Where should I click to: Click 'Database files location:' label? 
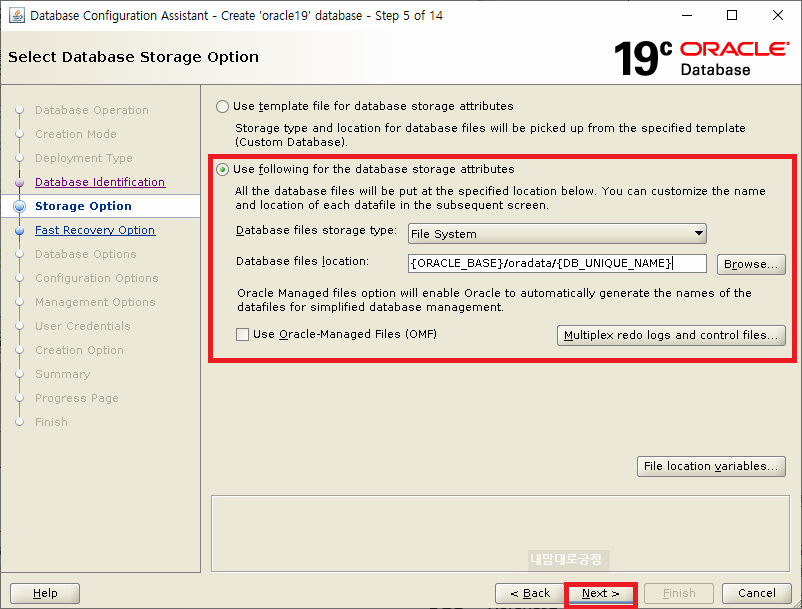[302, 261]
